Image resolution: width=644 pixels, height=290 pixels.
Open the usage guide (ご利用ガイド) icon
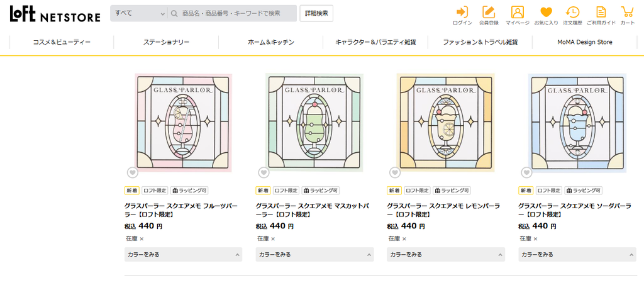601,16
